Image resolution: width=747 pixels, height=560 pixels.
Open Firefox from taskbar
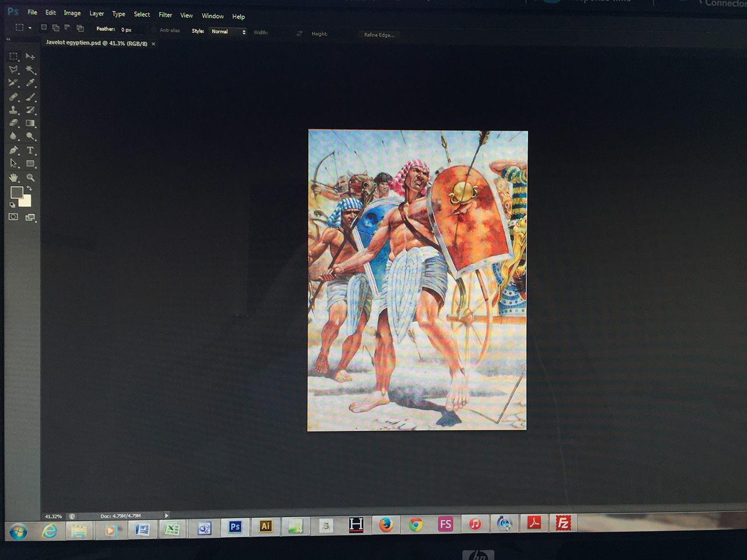click(x=386, y=524)
